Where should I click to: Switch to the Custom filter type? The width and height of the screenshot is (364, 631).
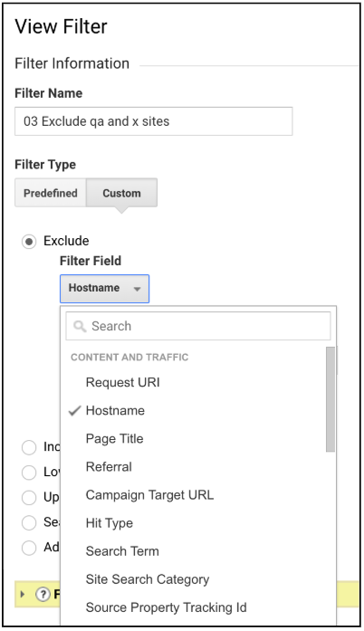121,193
